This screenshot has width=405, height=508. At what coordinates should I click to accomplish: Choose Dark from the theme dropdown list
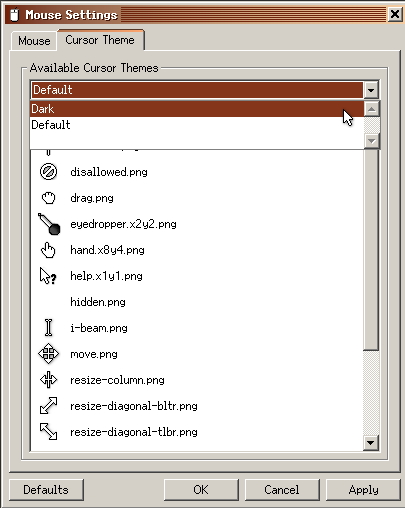[x=197, y=109]
